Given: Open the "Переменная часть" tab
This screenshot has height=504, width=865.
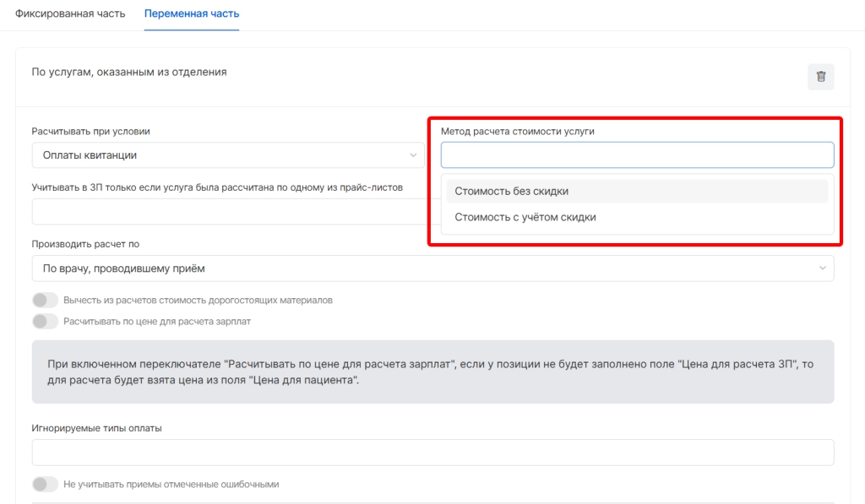Looking at the screenshot, I should 192,14.
